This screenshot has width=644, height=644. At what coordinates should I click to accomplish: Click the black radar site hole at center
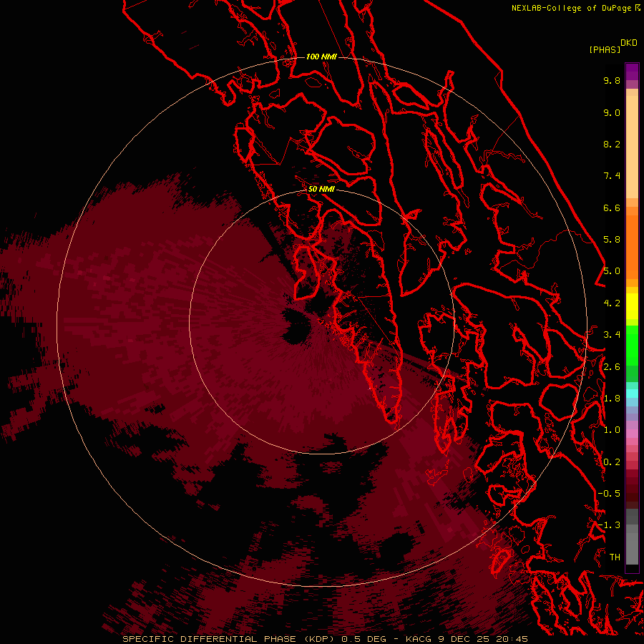click(296, 326)
